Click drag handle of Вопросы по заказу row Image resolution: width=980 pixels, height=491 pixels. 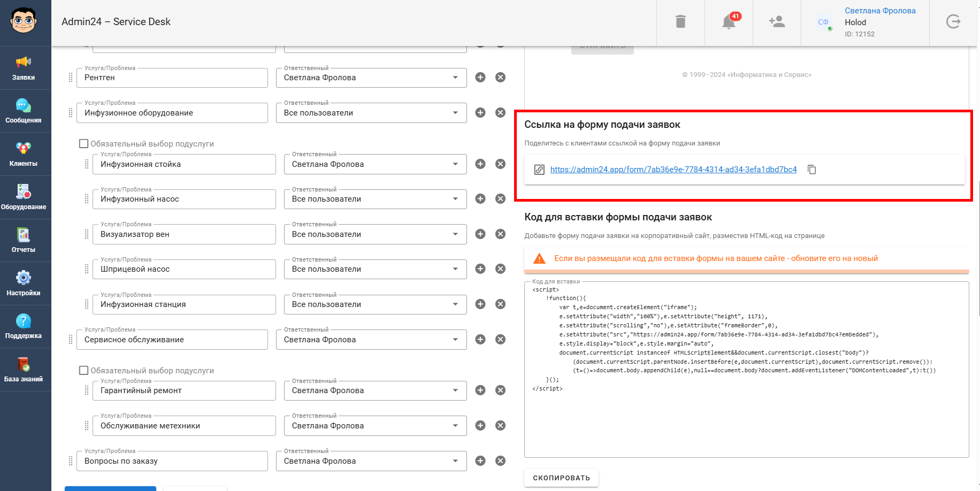71,461
